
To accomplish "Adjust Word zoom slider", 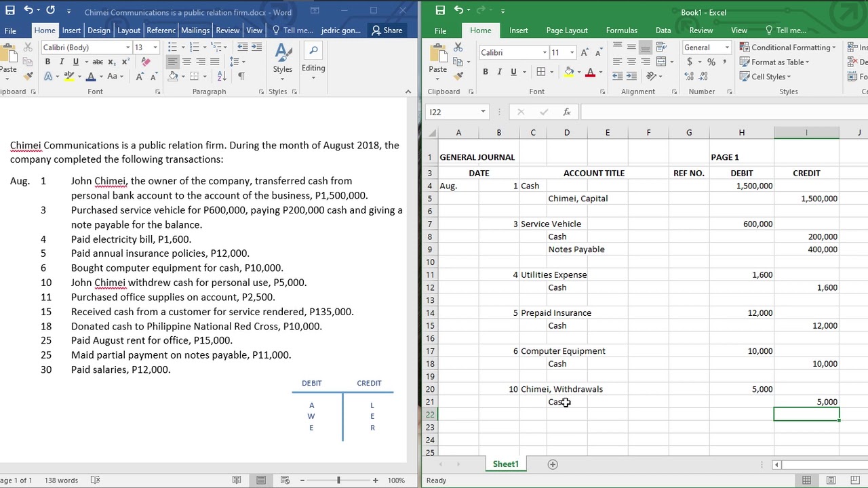I will coord(338,481).
